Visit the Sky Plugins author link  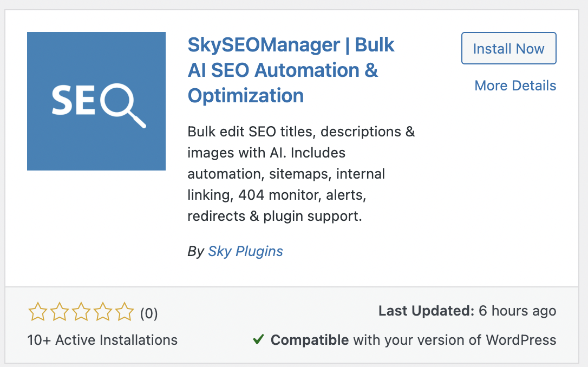point(245,251)
